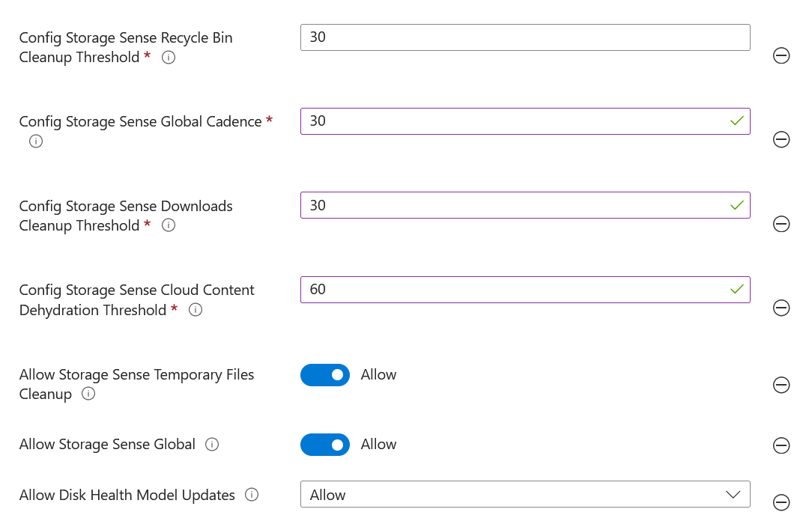Remove the Allow Storage Sense Global setting
This screenshot has height=530, width=812.
[781, 445]
